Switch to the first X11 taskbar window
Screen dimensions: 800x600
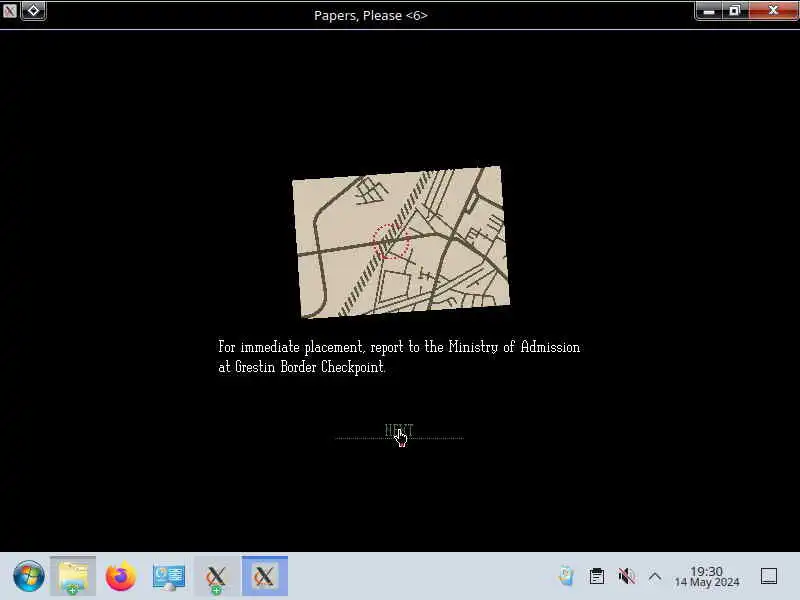point(216,577)
